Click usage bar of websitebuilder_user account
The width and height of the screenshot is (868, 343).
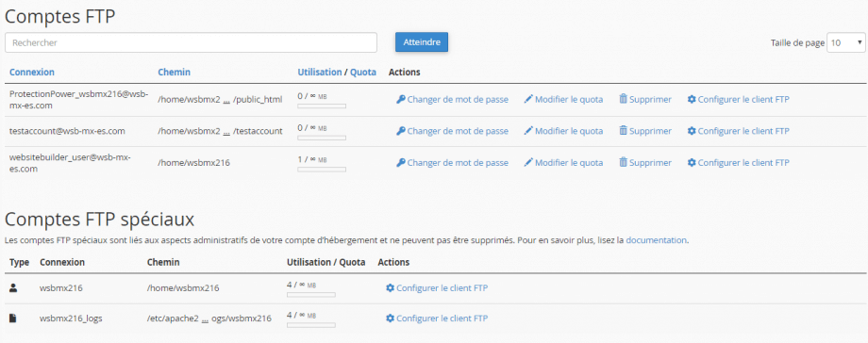coord(322,170)
